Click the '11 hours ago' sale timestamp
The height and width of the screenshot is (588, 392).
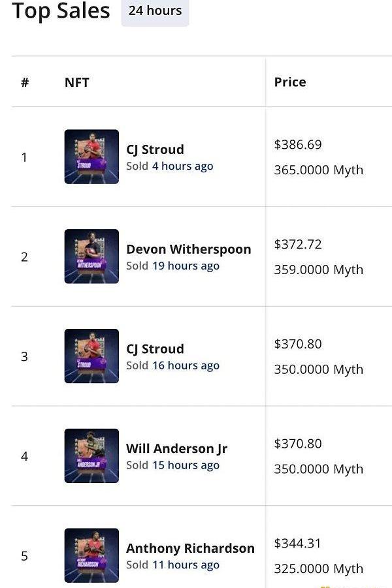186,565
